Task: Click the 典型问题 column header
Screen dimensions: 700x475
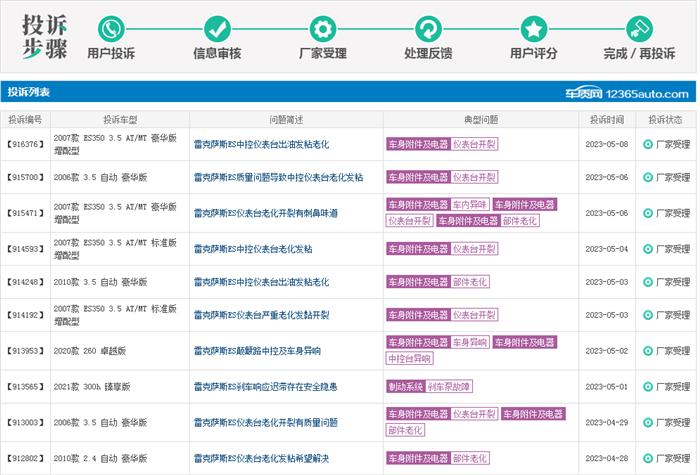Action: (x=481, y=120)
